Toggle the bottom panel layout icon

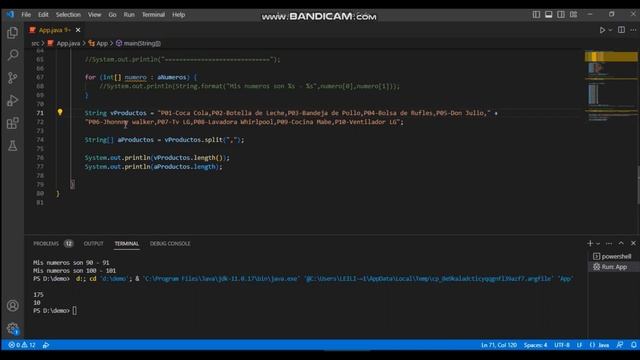tap(549, 14)
